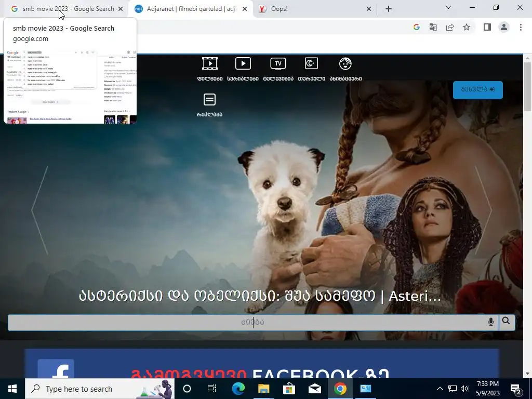This screenshot has width=532, height=399.
Task: Open the network tray icon
Action: [x=453, y=389]
